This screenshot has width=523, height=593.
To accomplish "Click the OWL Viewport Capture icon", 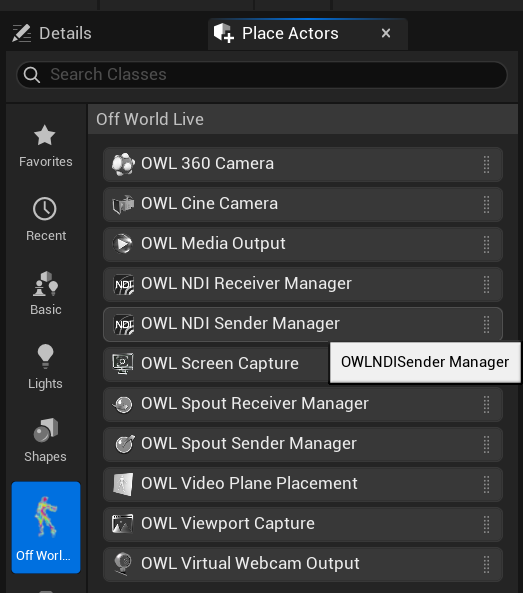I will coord(123,524).
